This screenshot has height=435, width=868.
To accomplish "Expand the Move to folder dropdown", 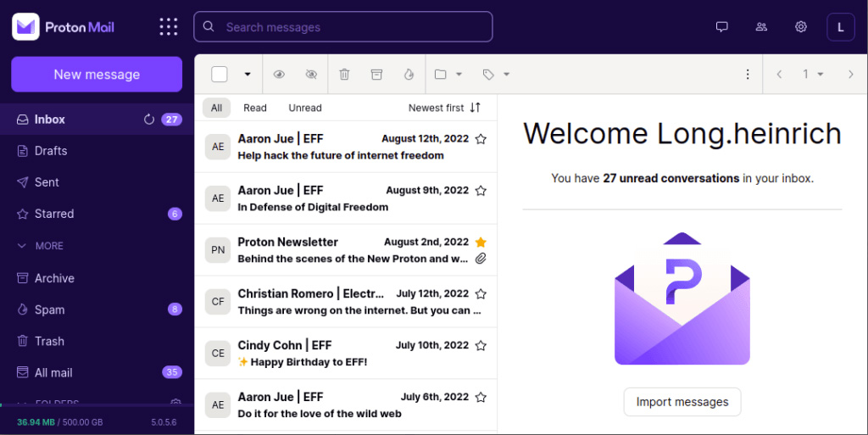I will click(448, 75).
